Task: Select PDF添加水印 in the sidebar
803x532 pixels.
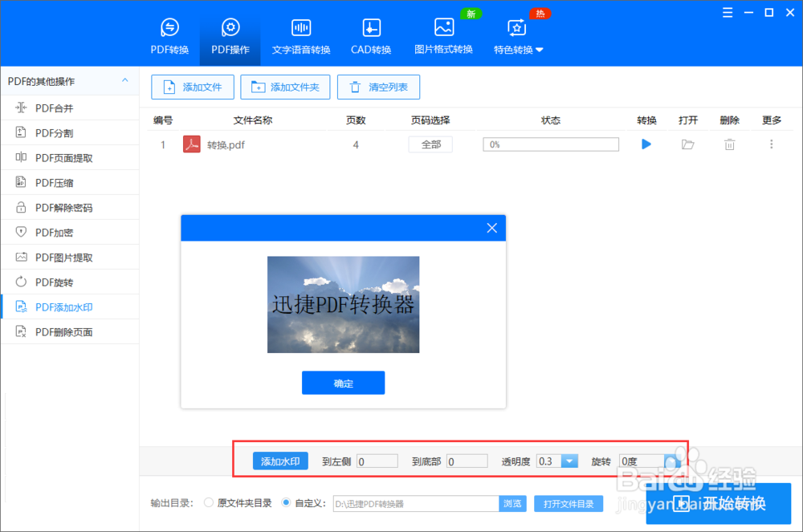Action: [x=70, y=307]
